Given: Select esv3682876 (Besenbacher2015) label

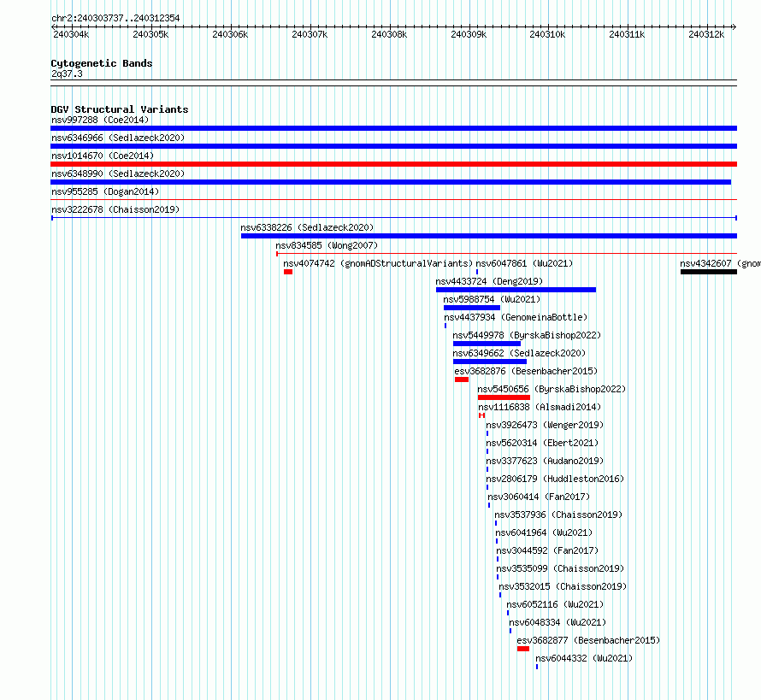Looking at the screenshot, I should click(526, 371).
